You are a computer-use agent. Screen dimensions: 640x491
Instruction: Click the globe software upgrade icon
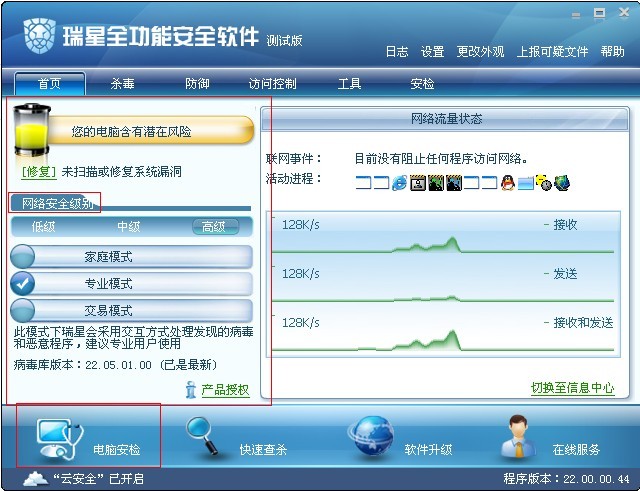371,435
